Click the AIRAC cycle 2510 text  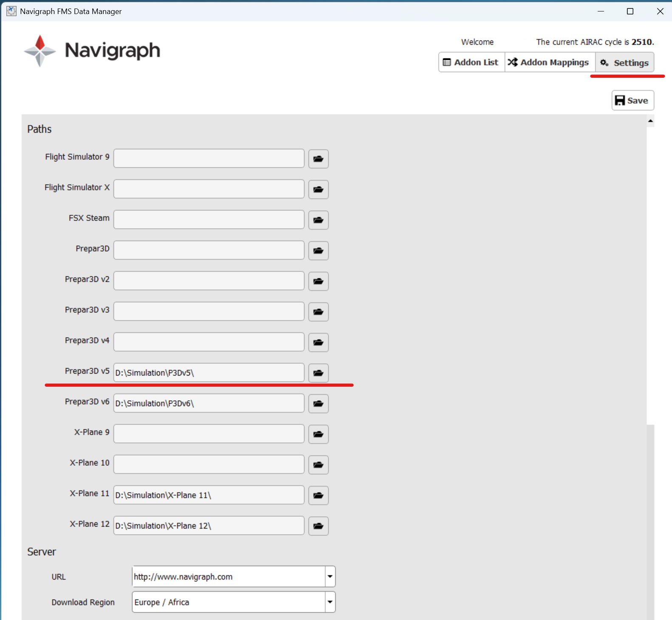click(x=595, y=42)
